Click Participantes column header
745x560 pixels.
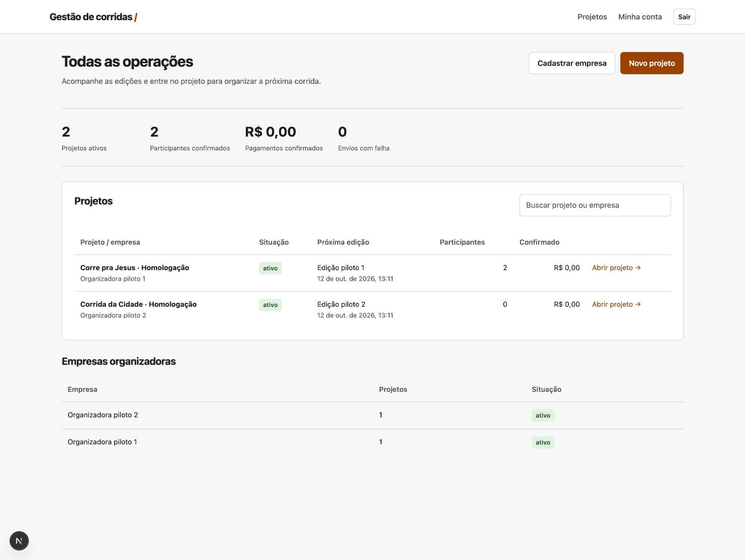click(x=462, y=242)
